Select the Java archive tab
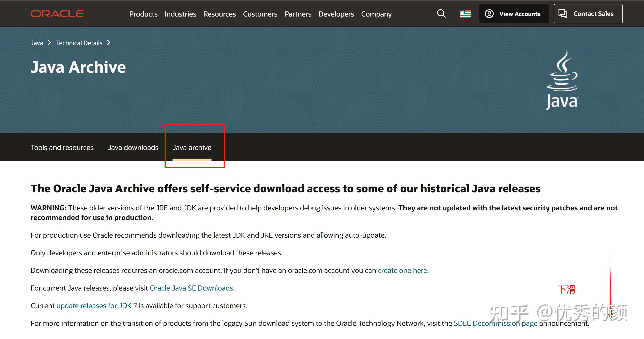Screen dimensions: 644x339 coord(192,148)
